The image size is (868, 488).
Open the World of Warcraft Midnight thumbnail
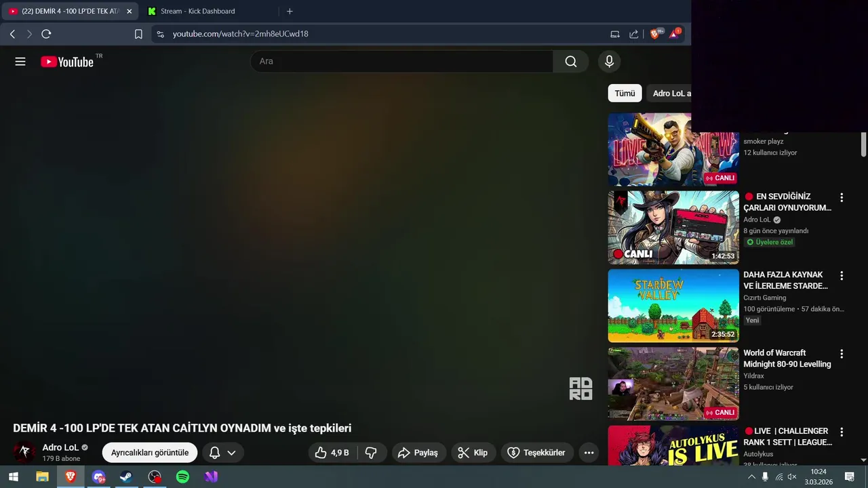(673, 384)
